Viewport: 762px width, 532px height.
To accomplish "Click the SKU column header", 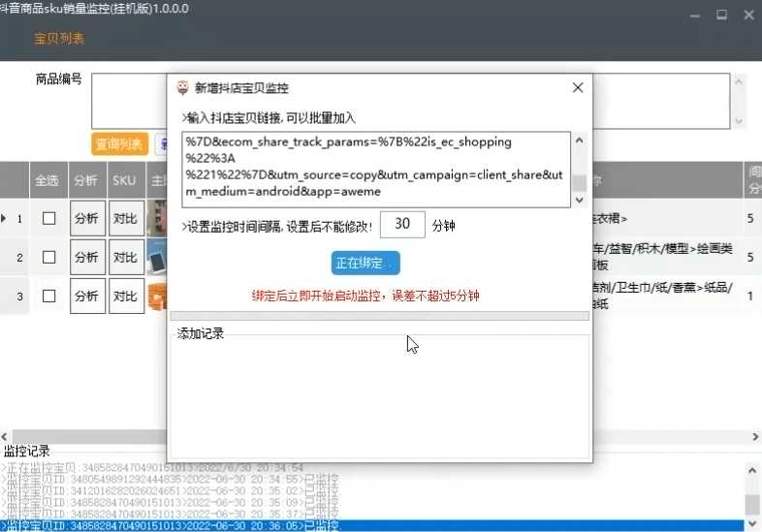I will [x=126, y=181].
